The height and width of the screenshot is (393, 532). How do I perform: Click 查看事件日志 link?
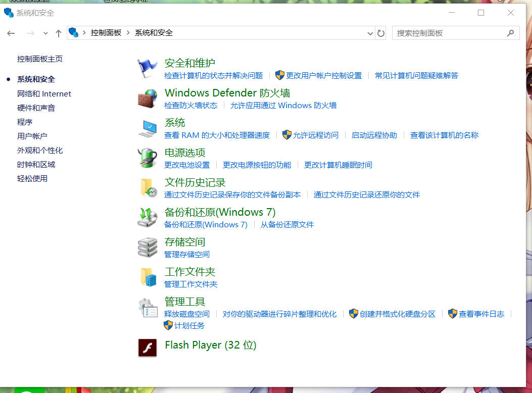click(x=481, y=314)
